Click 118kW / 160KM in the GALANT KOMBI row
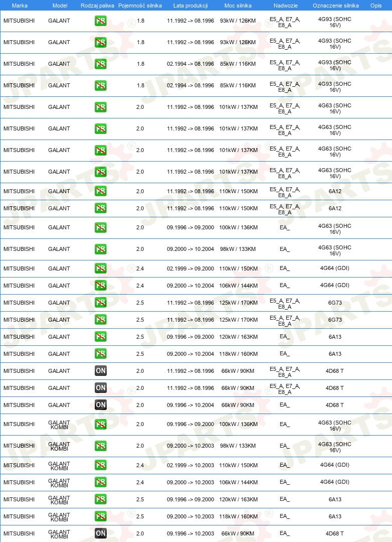 (x=238, y=516)
